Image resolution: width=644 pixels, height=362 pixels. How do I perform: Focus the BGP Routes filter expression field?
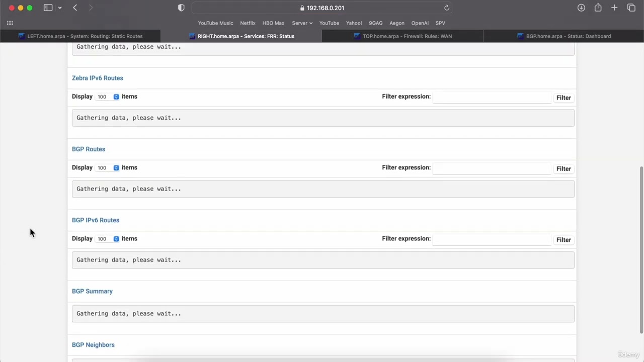[x=492, y=168]
